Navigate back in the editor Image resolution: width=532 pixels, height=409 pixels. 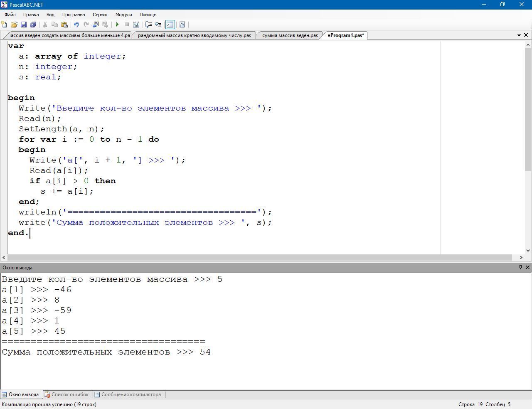(x=96, y=25)
